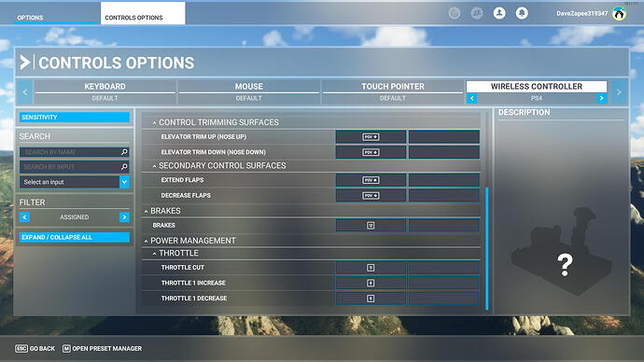Image resolution: width=644 pixels, height=362 pixels.
Task: Click the Sensitivity button
Action: 75,118
